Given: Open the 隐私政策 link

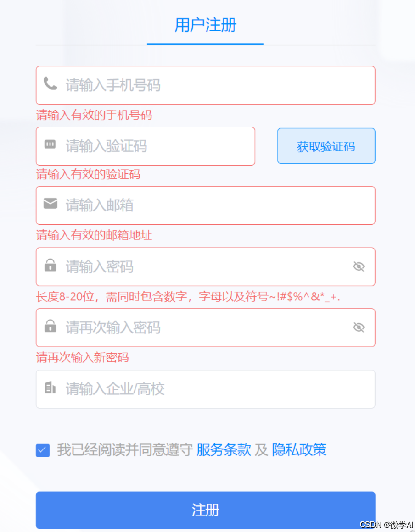Looking at the screenshot, I should tap(299, 450).
